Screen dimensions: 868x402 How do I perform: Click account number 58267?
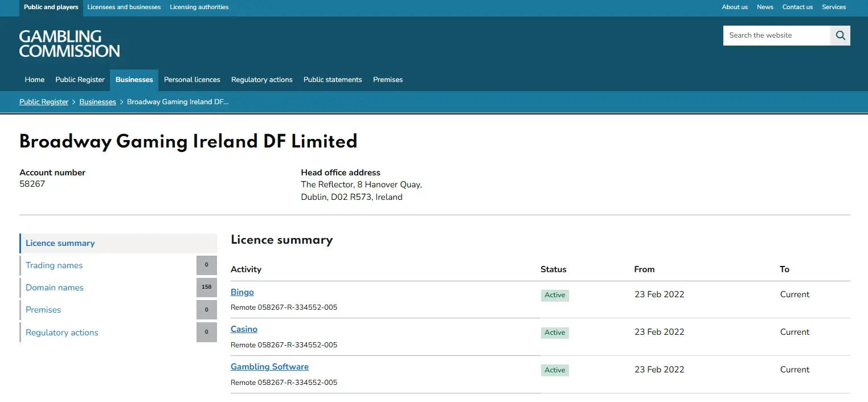[32, 184]
